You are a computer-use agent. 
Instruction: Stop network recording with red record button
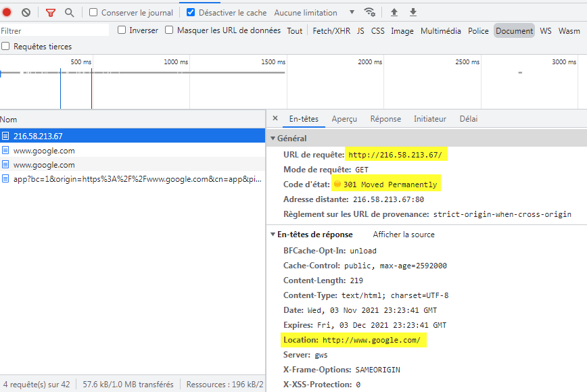pyautogui.click(x=7, y=12)
